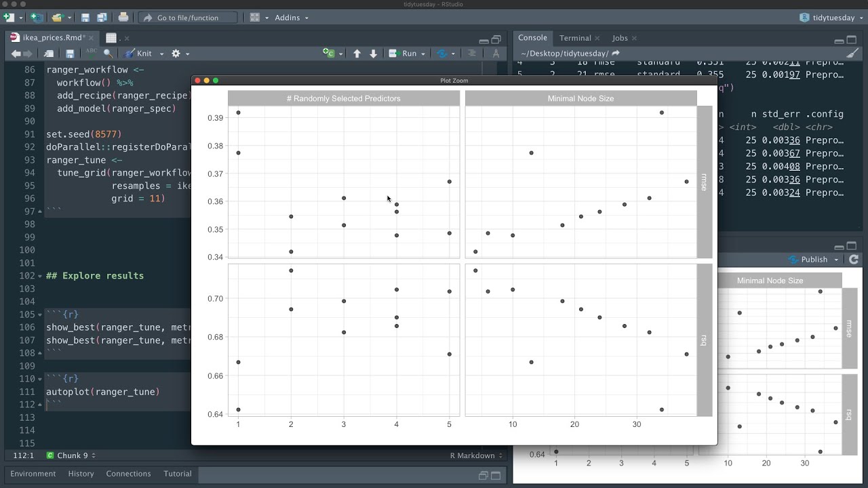
Task: Expand the panes layout dropdown arrow
Action: point(267,18)
